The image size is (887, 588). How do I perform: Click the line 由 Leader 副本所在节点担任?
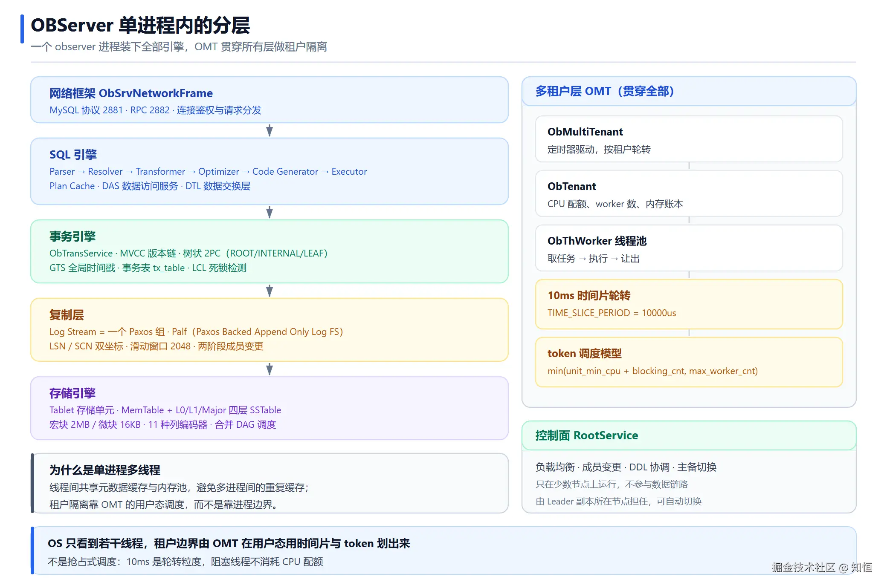pyautogui.click(x=618, y=502)
